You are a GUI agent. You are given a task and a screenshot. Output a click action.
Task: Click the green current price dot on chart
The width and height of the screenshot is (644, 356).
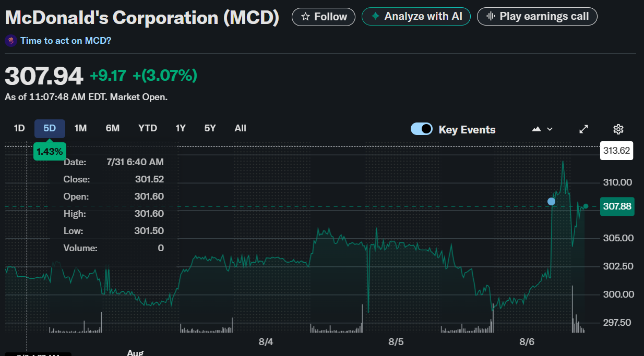(x=586, y=206)
